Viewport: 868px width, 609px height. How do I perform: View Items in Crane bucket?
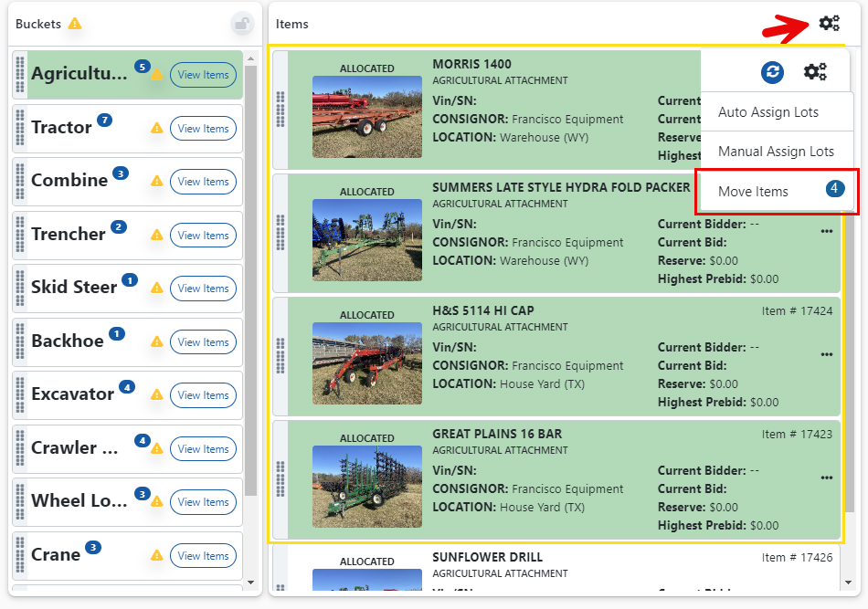point(203,555)
